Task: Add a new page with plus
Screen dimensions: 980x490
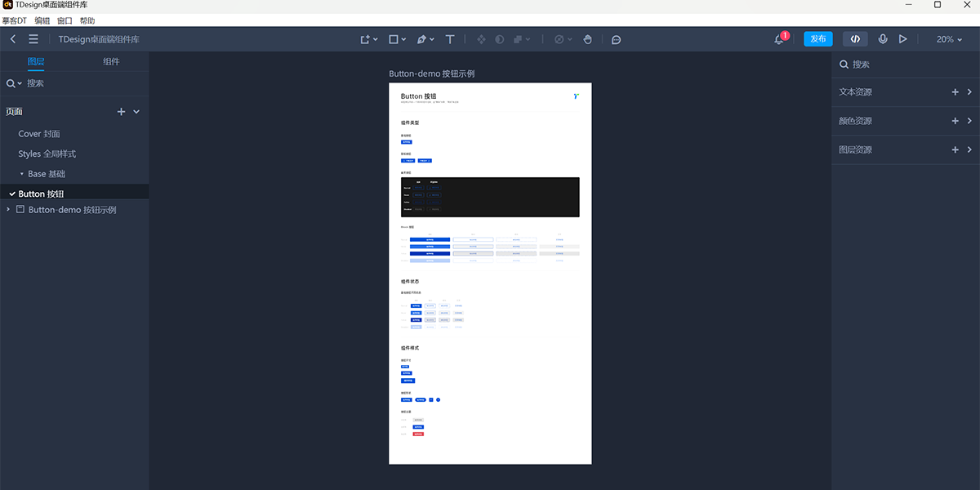Action: pos(121,112)
